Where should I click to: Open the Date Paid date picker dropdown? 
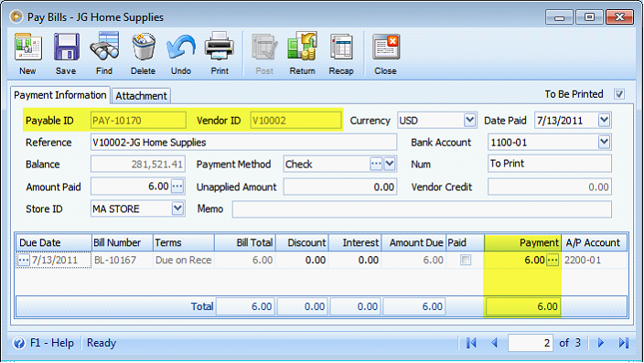(x=604, y=121)
